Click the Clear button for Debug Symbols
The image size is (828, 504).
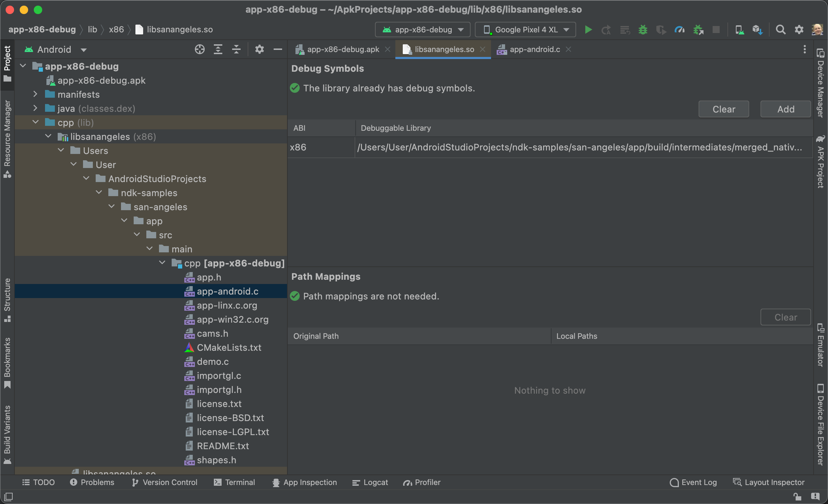click(x=725, y=109)
